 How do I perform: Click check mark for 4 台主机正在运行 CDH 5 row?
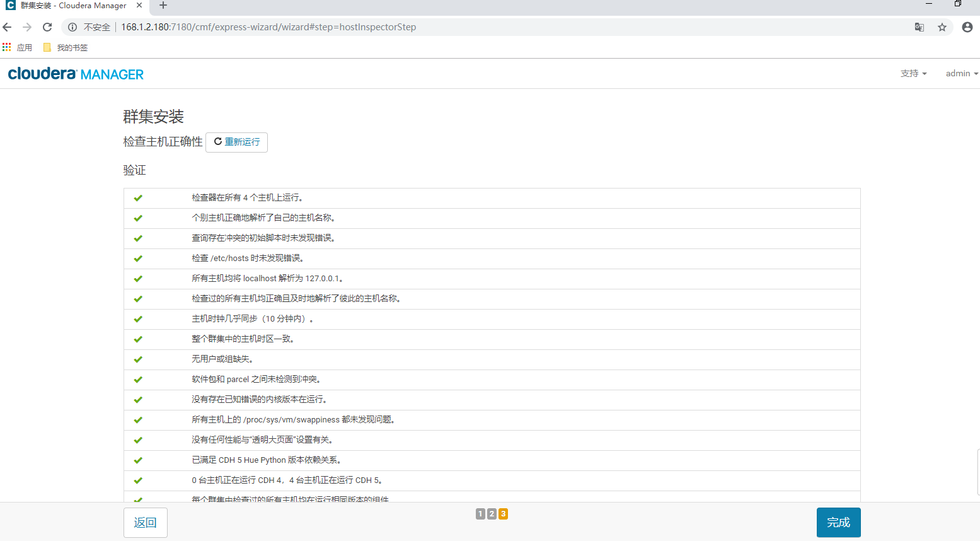[x=138, y=480]
